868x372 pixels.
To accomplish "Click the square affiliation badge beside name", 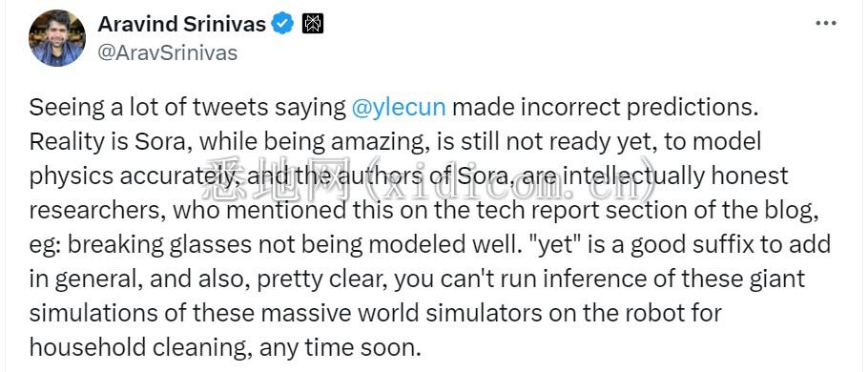I will point(313,24).
